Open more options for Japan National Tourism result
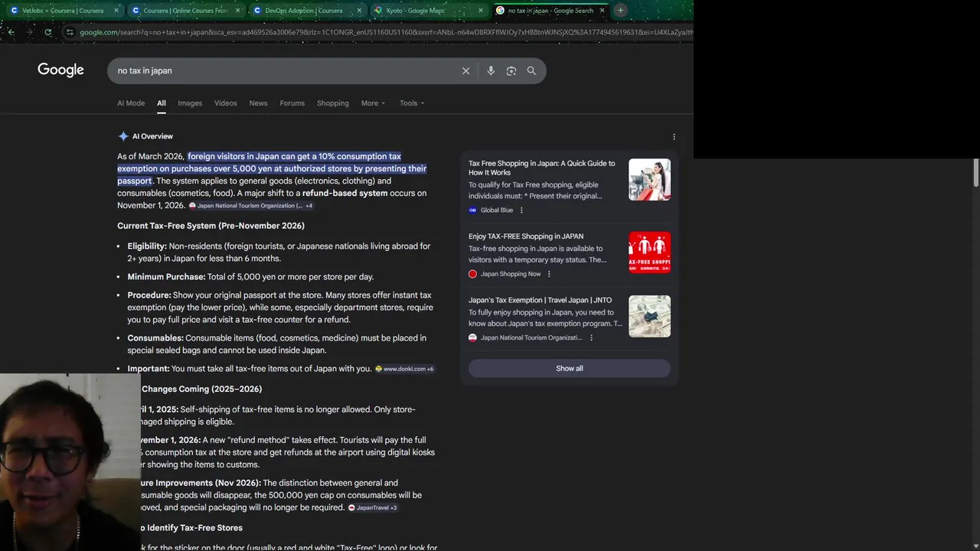 (x=591, y=337)
